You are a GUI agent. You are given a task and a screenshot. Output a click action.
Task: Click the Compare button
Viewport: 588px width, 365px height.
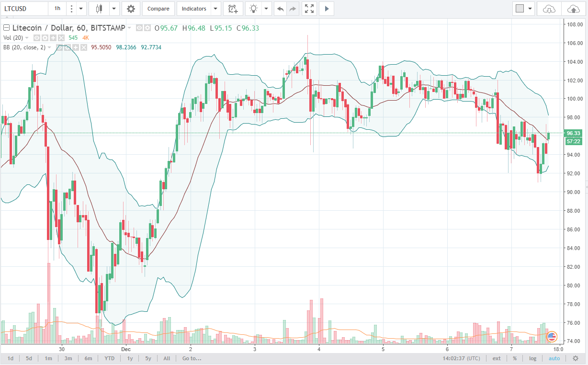point(158,9)
